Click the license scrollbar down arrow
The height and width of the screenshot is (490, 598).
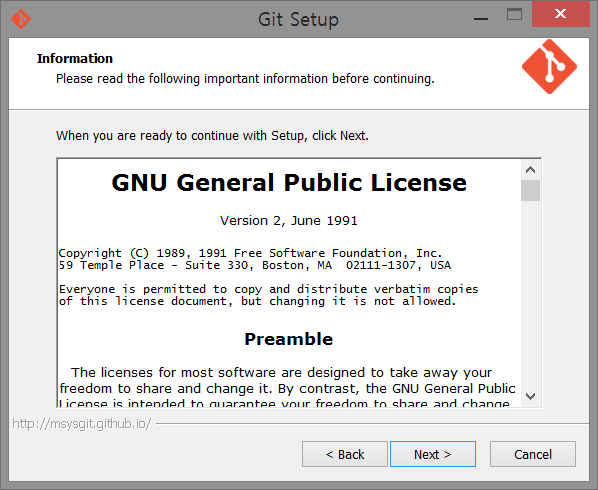(530, 396)
